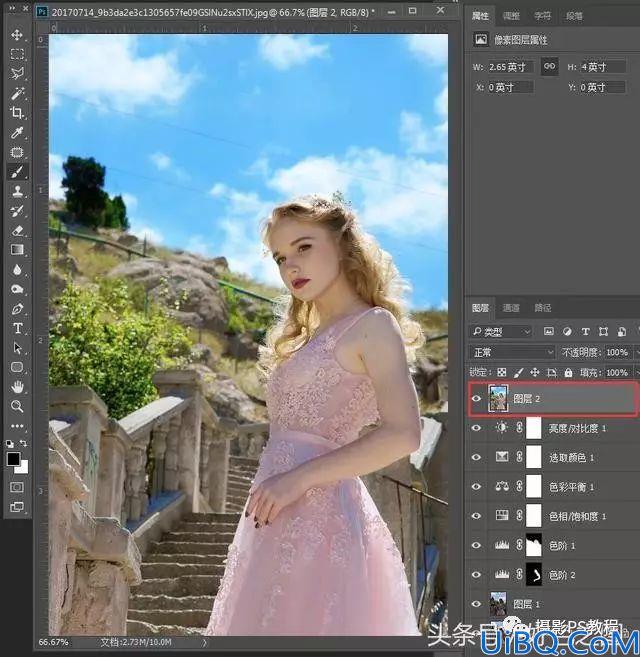The width and height of the screenshot is (640, 657).
Task: Select the Hand tool
Action: (17, 387)
